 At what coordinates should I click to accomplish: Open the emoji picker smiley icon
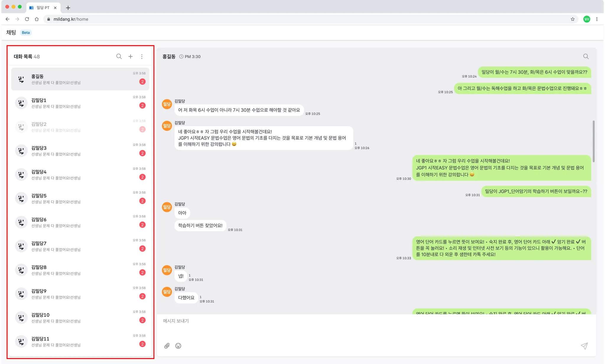pos(178,346)
